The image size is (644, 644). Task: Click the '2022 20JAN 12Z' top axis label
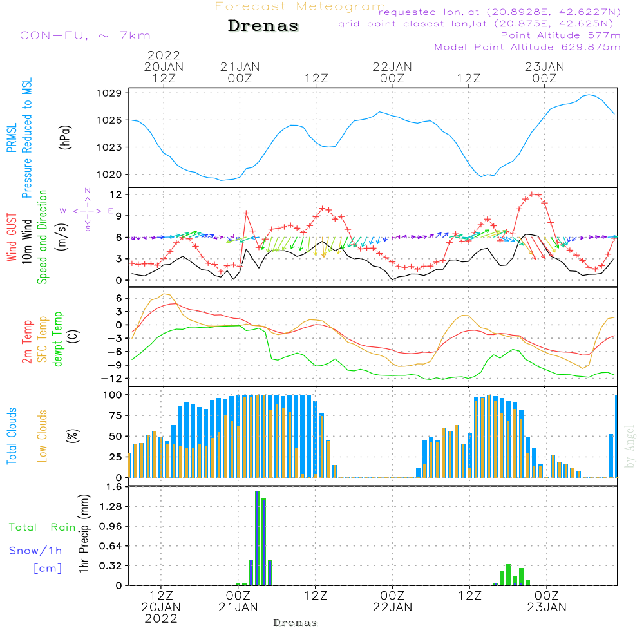tap(164, 66)
